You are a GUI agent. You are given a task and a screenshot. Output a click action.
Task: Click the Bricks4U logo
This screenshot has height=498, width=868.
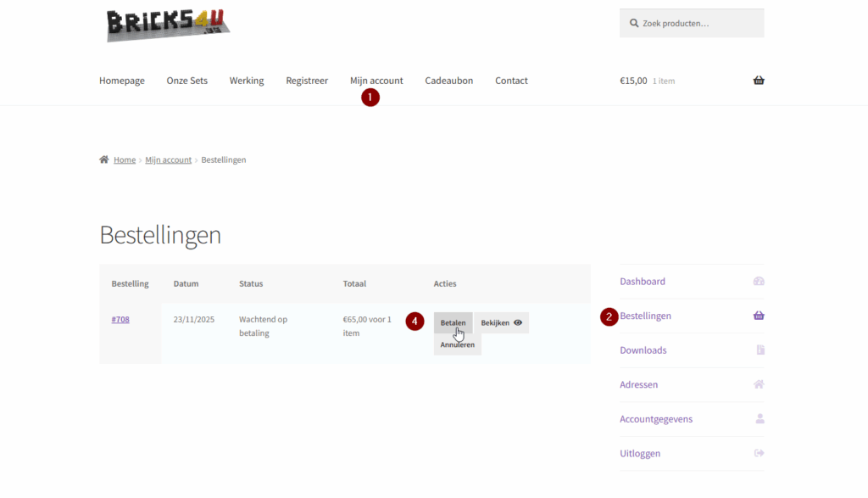(168, 25)
